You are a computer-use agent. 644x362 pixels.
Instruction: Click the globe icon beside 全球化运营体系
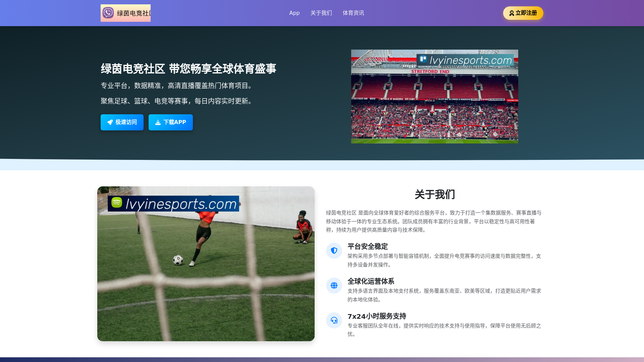[334, 286]
